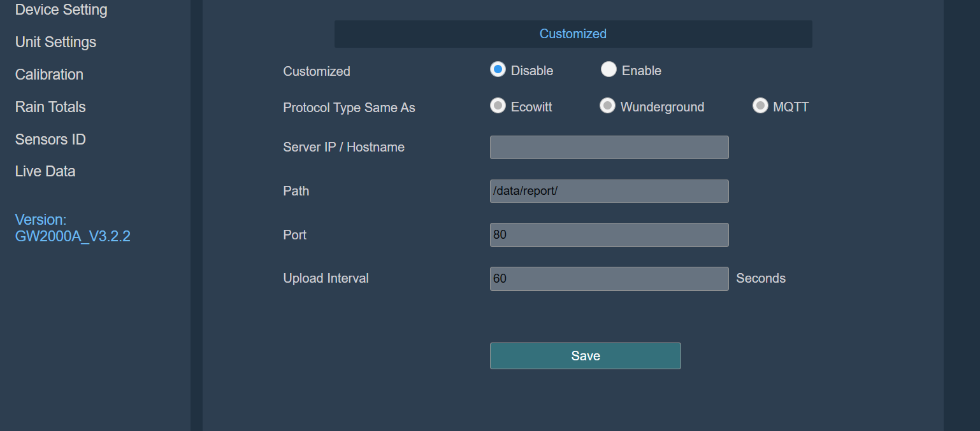
Task: Click the Version GW2000A_V3.2.2 text
Action: point(73,228)
